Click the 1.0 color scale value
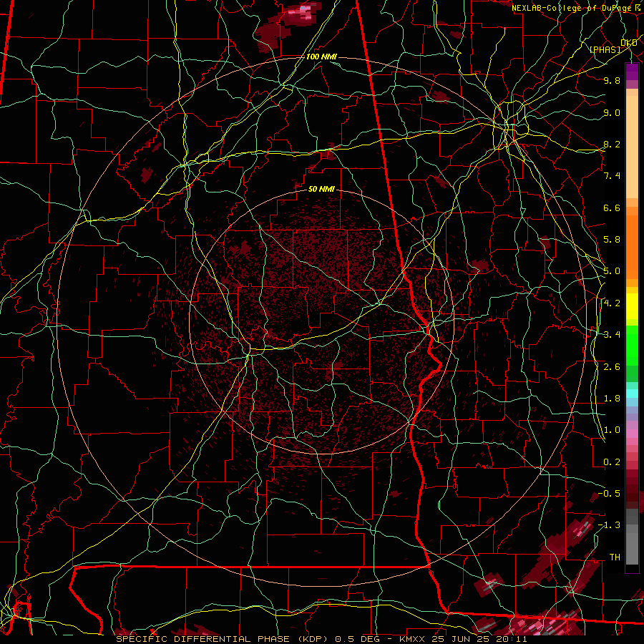 612,430
